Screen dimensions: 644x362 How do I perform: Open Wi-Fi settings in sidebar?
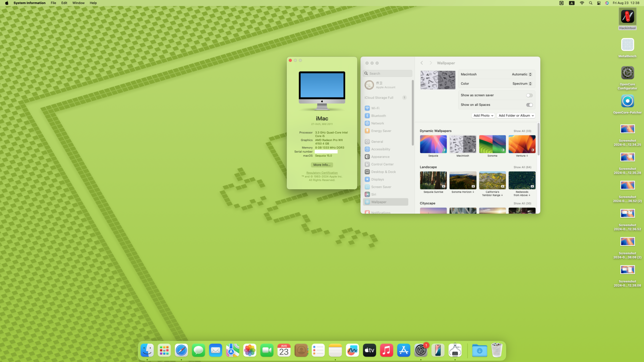[x=375, y=108]
